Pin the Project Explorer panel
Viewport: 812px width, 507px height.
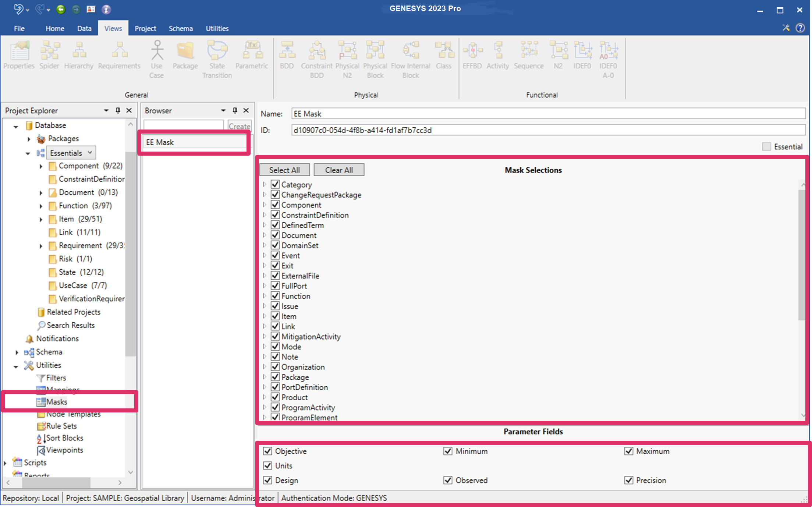click(x=118, y=110)
